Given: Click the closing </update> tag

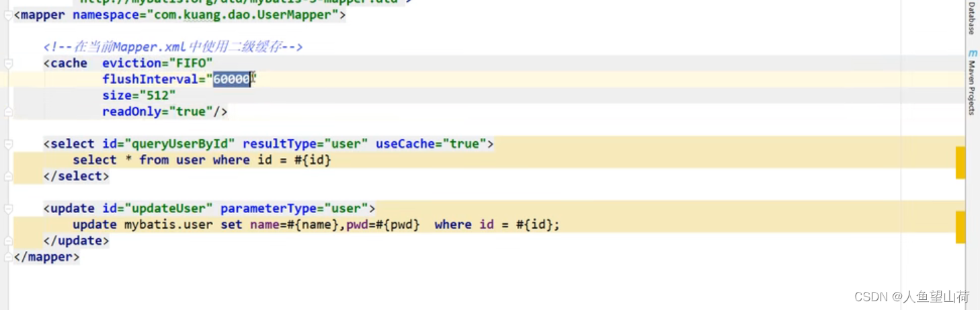Looking at the screenshot, I should coord(76,241).
